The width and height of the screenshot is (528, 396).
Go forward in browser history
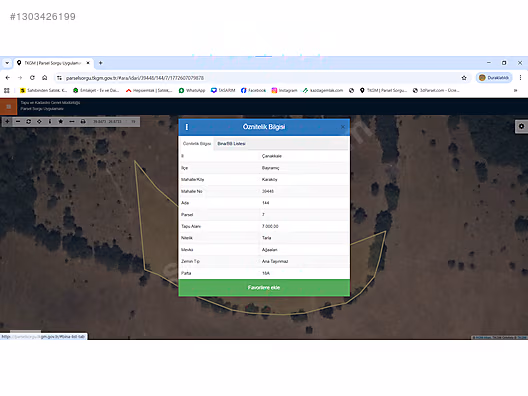tap(20, 78)
